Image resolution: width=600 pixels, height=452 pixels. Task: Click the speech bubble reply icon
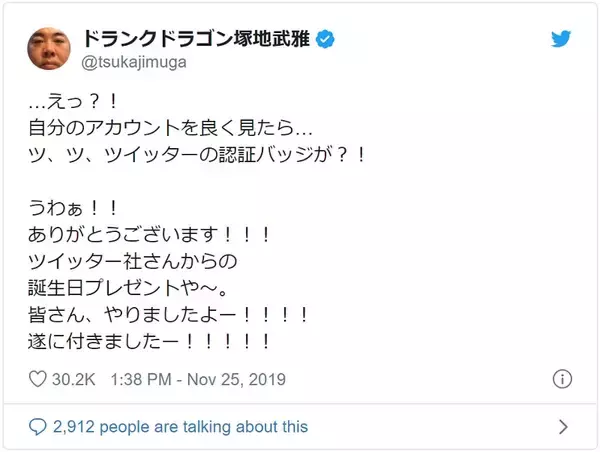[37, 427]
